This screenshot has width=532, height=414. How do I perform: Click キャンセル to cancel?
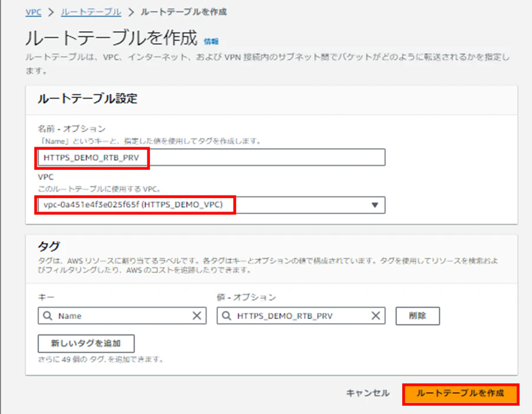click(x=368, y=393)
